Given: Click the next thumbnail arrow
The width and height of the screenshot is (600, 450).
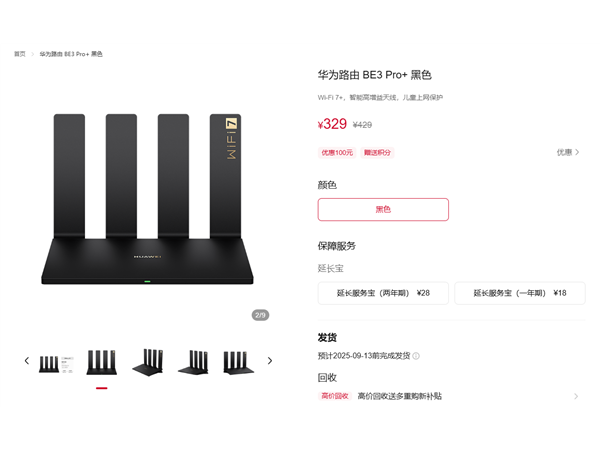Looking at the screenshot, I should pyautogui.click(x=270, y=360).
